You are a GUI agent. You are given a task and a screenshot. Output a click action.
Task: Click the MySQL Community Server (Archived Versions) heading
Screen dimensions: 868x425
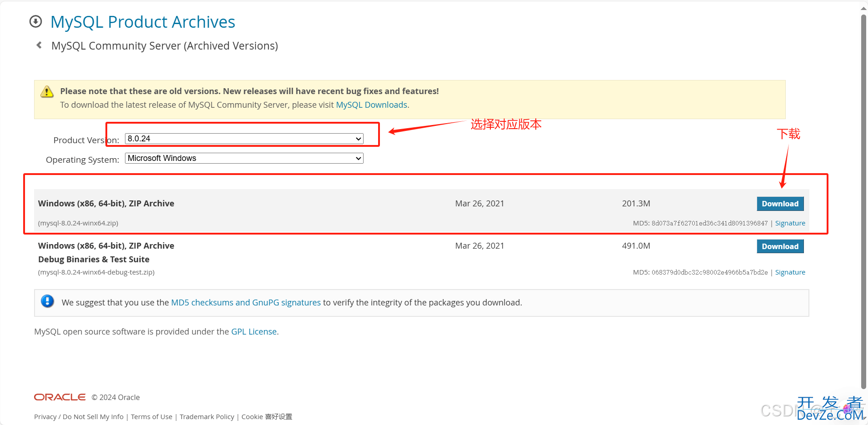[x=165, y=46]
